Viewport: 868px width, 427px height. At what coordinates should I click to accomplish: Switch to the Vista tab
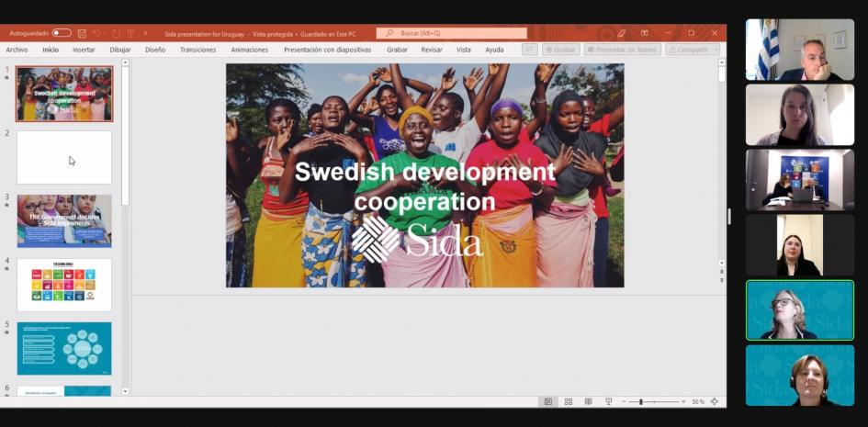click(463, 50)
